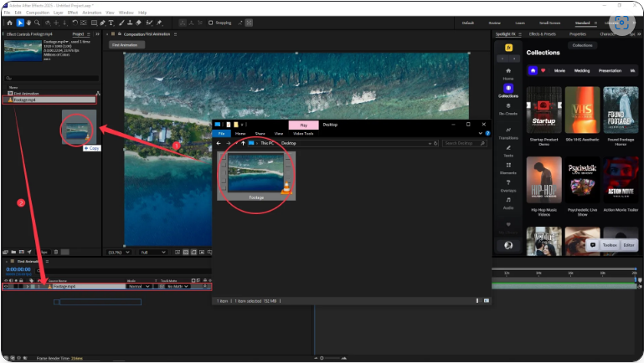The width and height of the screenshot is (644, 363).
Task: Create new folder in Project panel
Action: pyautogui.click(x=13, y=252)
